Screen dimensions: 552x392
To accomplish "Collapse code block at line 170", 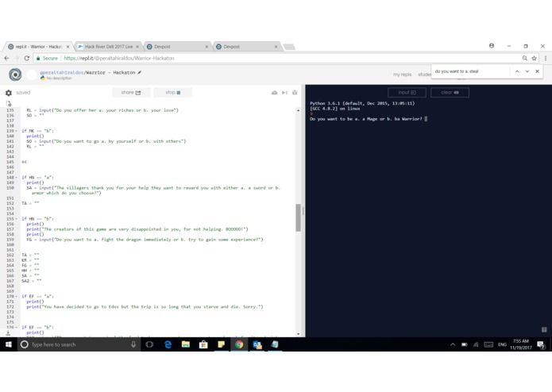I will [17, 296].
